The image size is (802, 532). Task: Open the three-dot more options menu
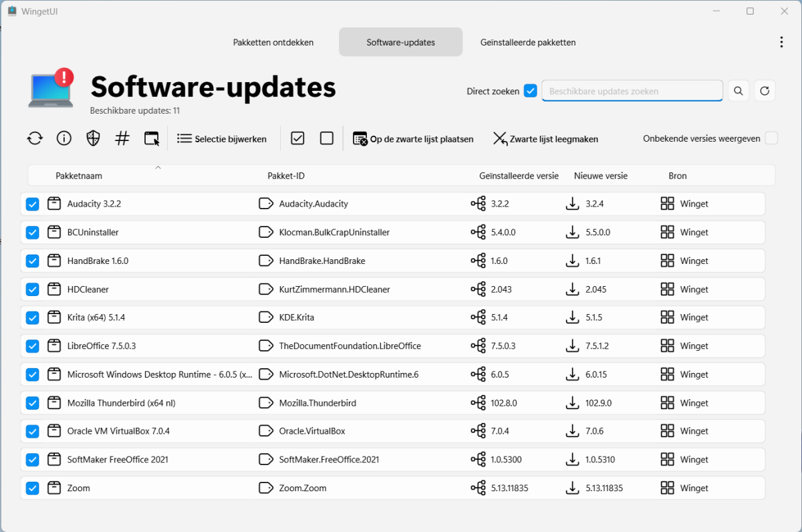(x=781, y=42)
